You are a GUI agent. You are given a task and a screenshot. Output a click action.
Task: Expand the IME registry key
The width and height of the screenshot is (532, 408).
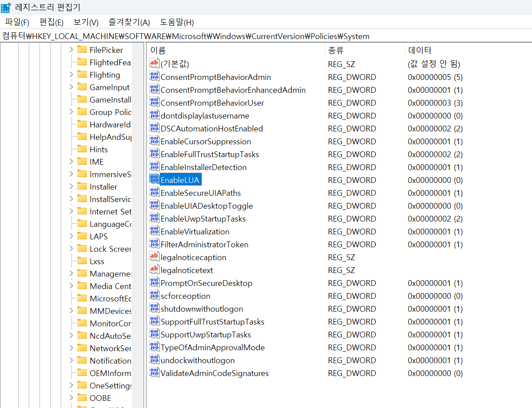click(71, 162)
